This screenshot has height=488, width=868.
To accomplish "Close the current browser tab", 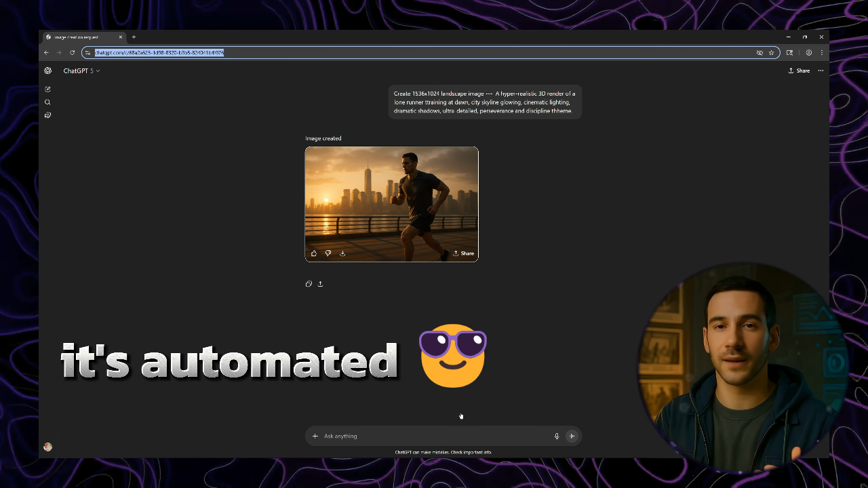I will pyautogui.click(x=121, y=37).
